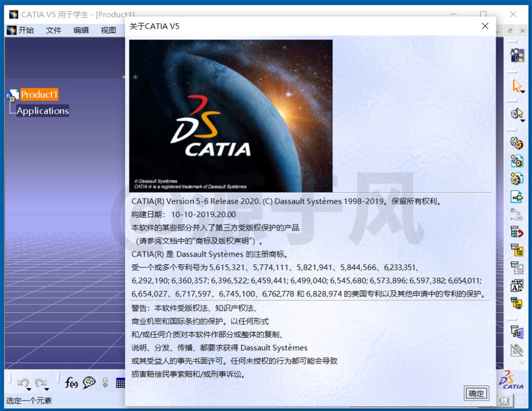
Task: Click the Undo arrow icon
Action: [x=23, y=382]
